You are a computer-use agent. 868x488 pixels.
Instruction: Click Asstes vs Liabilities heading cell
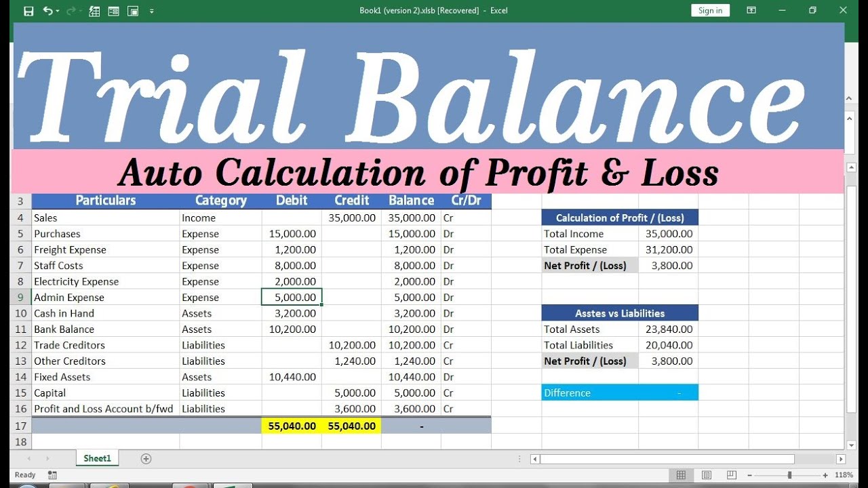[x=620, y=313]
